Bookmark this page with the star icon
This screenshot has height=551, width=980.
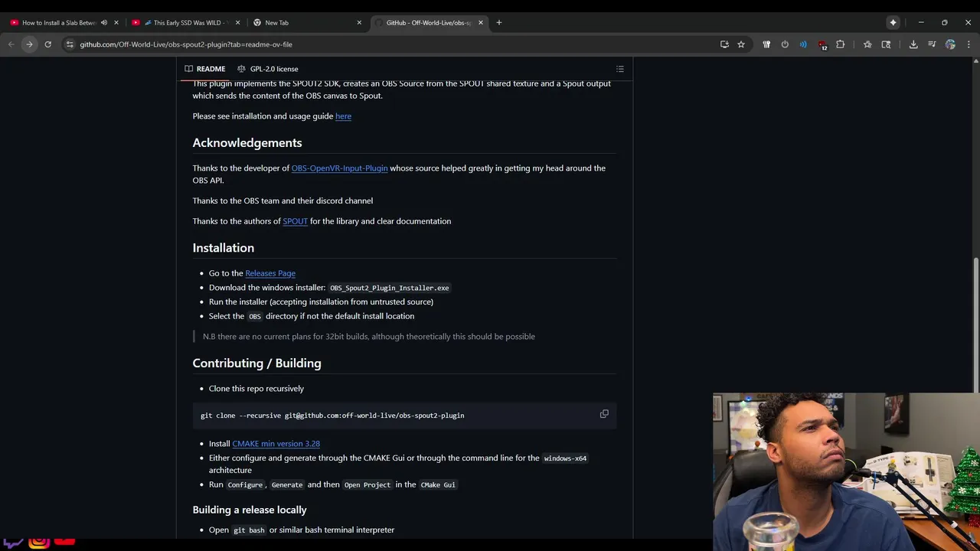point(741,44)
